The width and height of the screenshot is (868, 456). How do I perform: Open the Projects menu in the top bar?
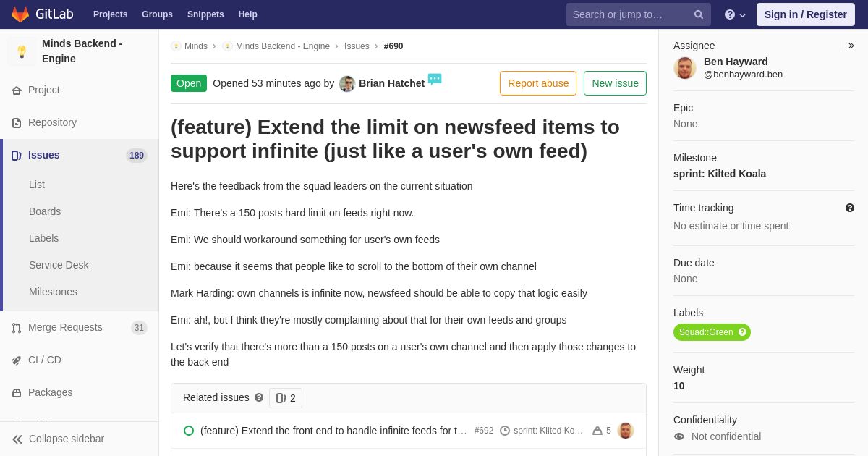[x=110, y=14]
